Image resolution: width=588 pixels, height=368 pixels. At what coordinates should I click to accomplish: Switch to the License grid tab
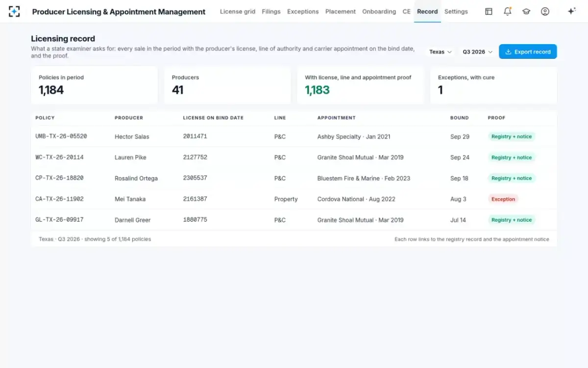pyautogui.click(x=238, y=11)
